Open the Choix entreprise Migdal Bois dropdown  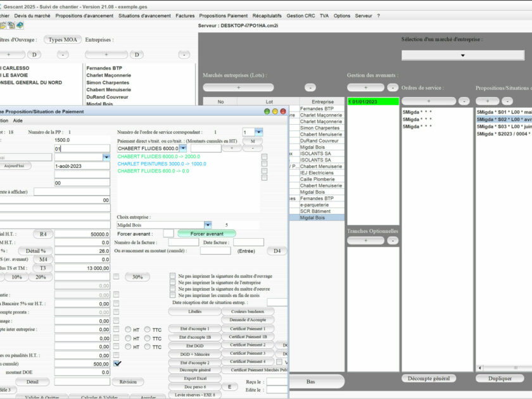[x=208, y=225]
